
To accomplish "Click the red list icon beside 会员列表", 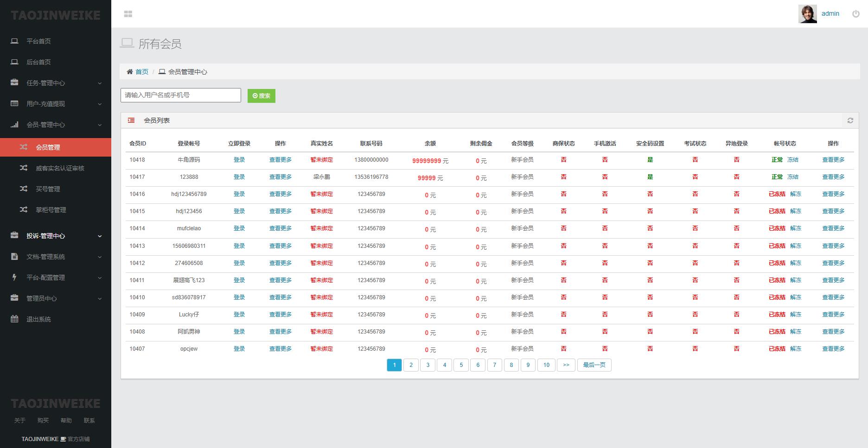I will [131, 120].
